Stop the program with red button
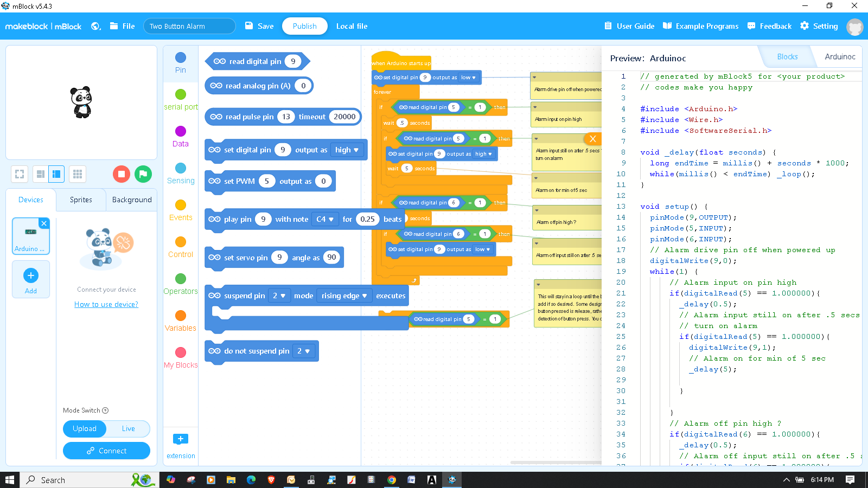The width and height of the screenshot is (868, 488). [x=122, y=174]
